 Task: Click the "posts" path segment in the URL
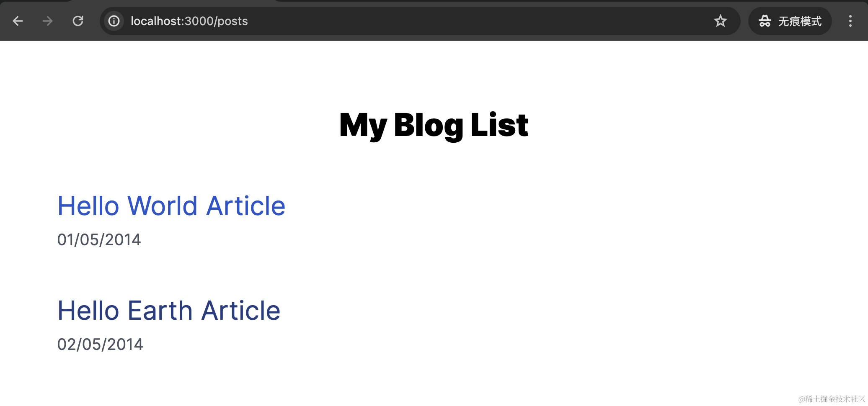point(232,21)
